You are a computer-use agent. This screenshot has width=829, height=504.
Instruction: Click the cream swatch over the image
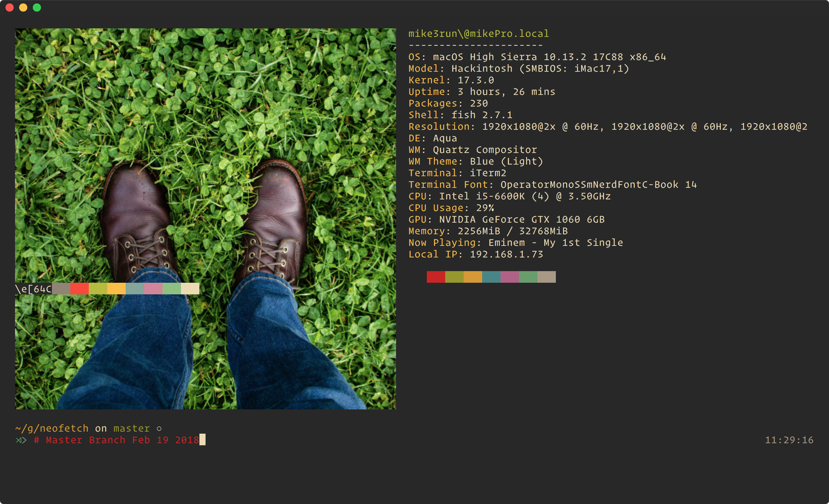coord(190,289)
